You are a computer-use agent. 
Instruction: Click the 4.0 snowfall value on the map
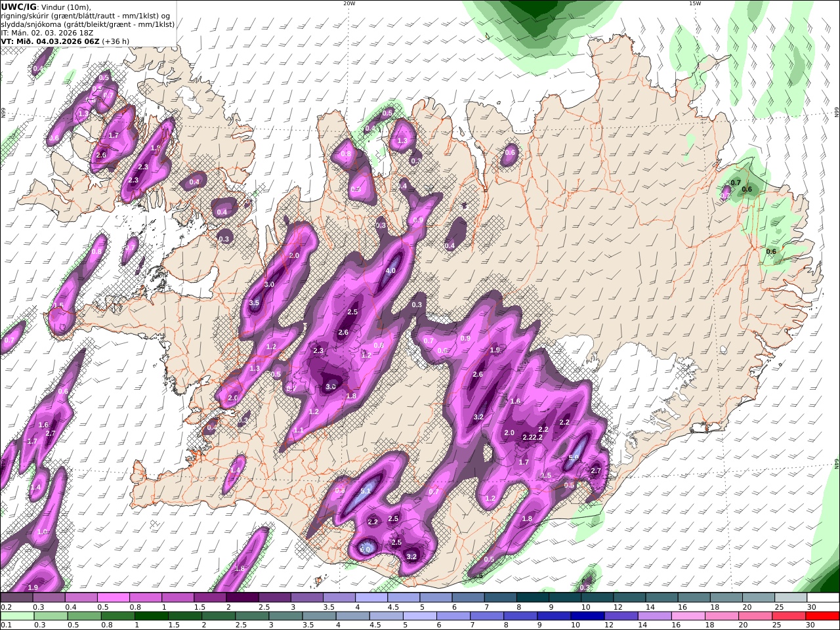click(x=391, y=270)
